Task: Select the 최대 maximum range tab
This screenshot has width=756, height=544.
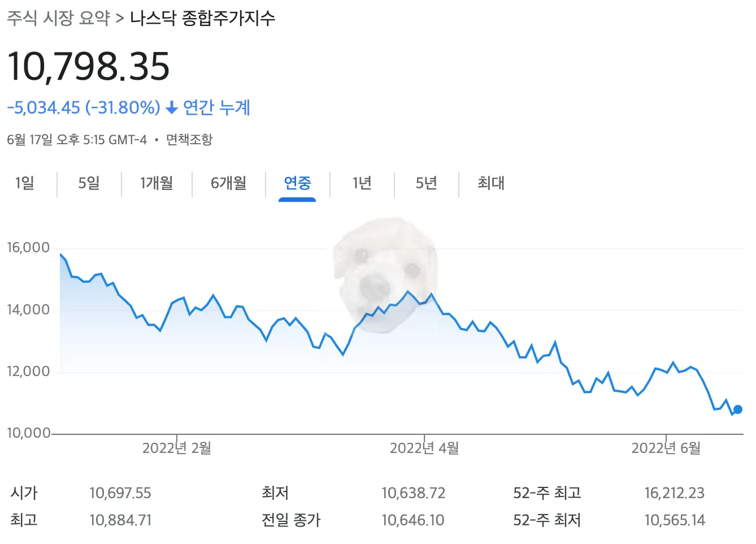Action: coord(489,183)
